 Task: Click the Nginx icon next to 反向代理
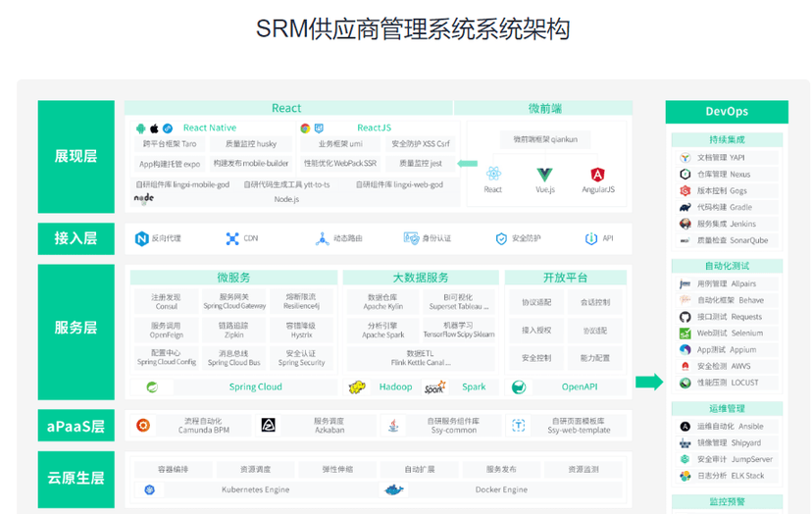point(141,238)
